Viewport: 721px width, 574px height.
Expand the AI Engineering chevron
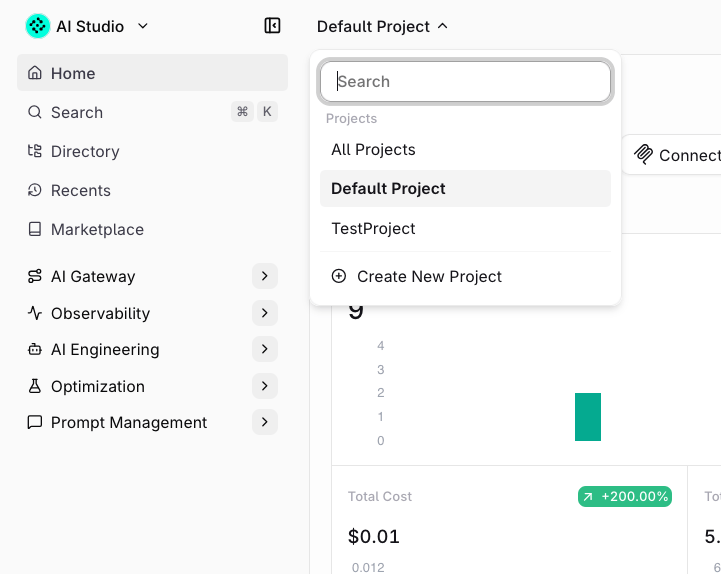tap(265, 349)
